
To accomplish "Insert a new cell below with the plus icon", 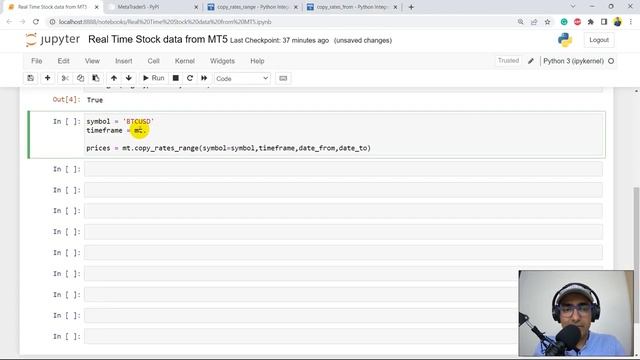I will (x=47, y=78).
